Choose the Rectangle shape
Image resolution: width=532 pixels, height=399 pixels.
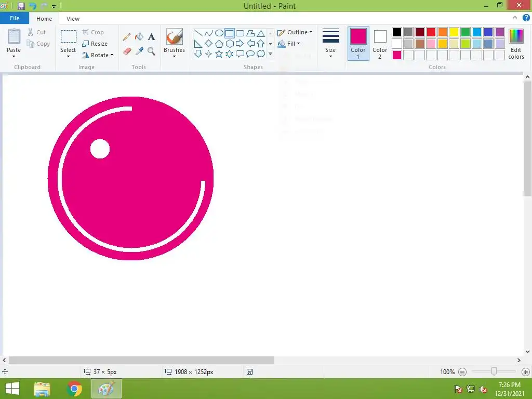pos(229,33)
